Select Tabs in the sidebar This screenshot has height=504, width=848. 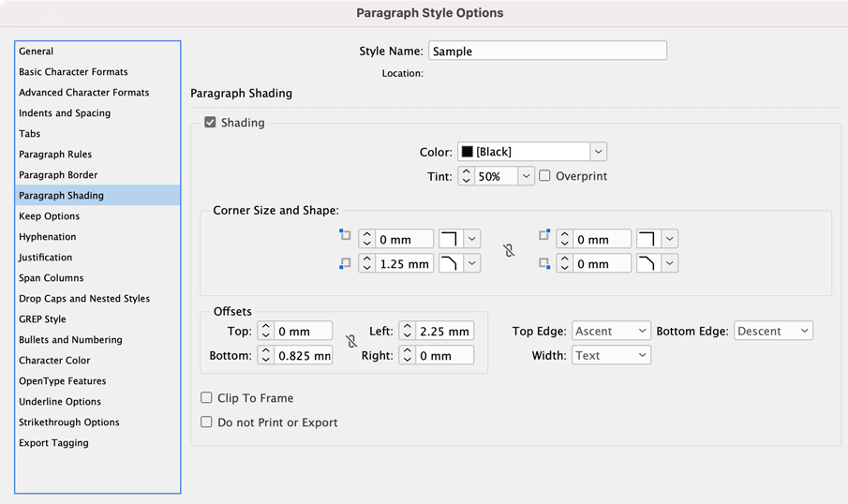tap(97, 134)
